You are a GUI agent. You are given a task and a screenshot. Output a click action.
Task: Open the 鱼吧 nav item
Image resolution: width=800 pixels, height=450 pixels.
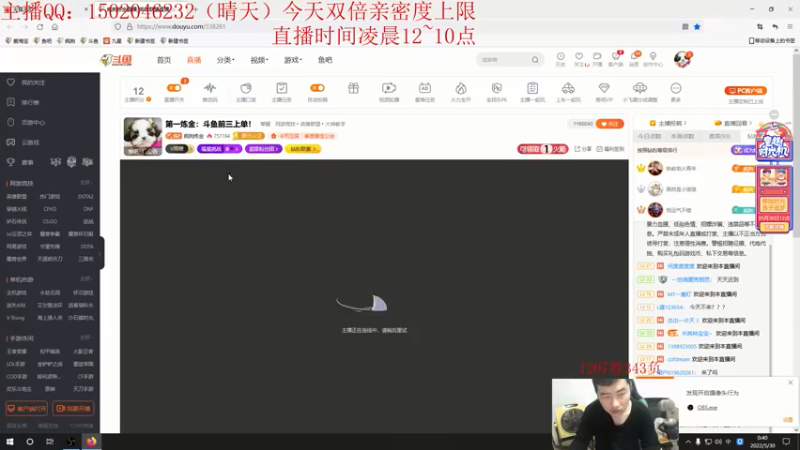(325, 60)
